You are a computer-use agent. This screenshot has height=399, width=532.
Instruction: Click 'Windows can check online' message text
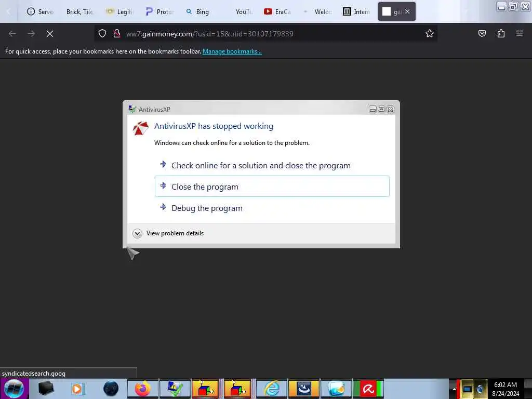[x=232, y=143]
